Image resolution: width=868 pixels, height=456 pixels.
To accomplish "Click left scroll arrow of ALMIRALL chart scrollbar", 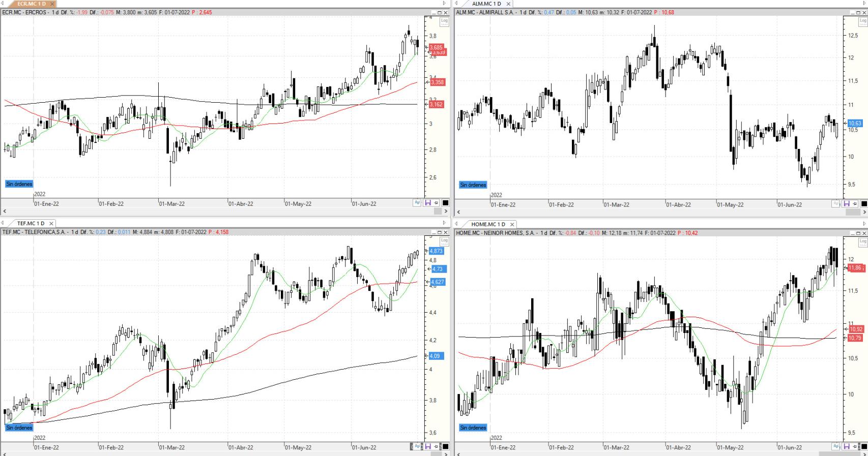I will (458, 211).
